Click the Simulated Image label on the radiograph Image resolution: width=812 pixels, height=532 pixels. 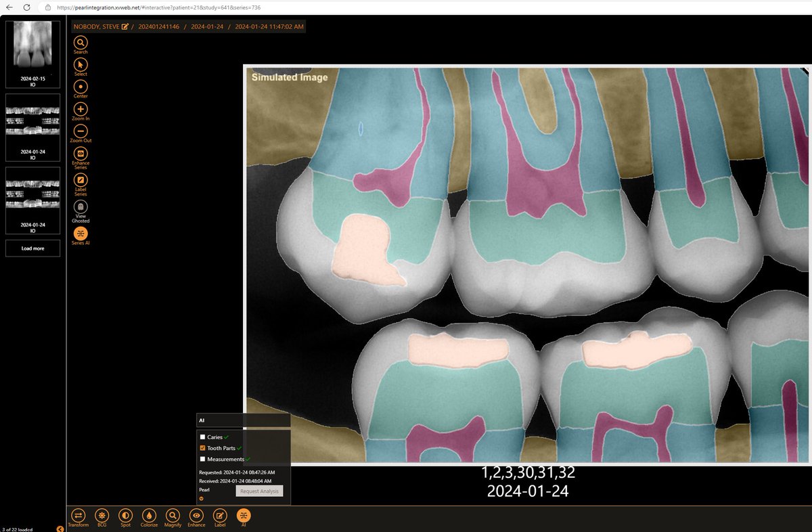tap(290, 77)
